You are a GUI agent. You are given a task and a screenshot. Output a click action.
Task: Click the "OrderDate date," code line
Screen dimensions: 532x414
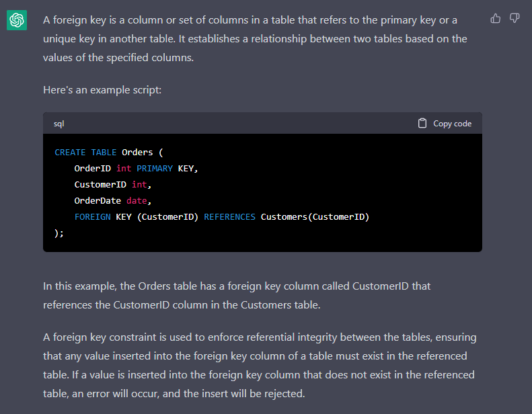(x=113, y=201)
